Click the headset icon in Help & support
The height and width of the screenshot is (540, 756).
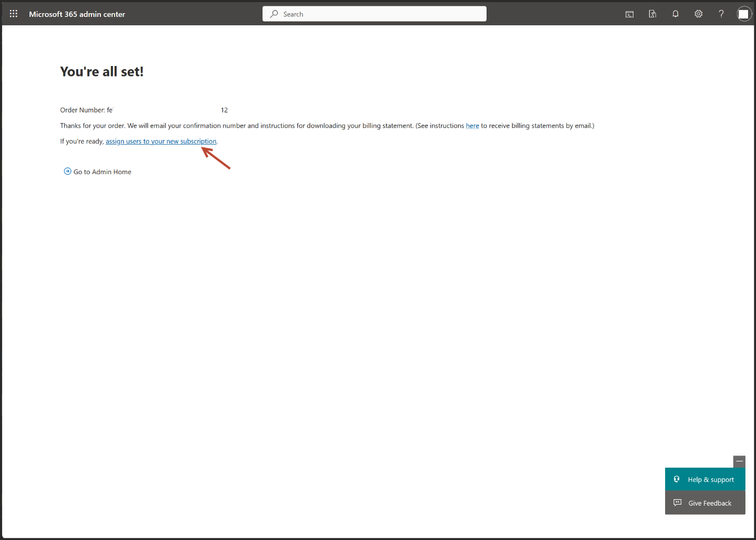(677, 479)
